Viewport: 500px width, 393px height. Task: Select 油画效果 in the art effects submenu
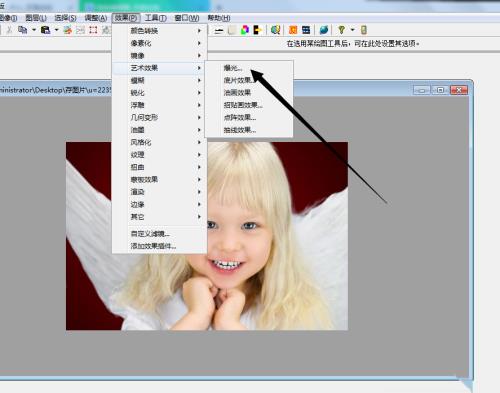249,93
